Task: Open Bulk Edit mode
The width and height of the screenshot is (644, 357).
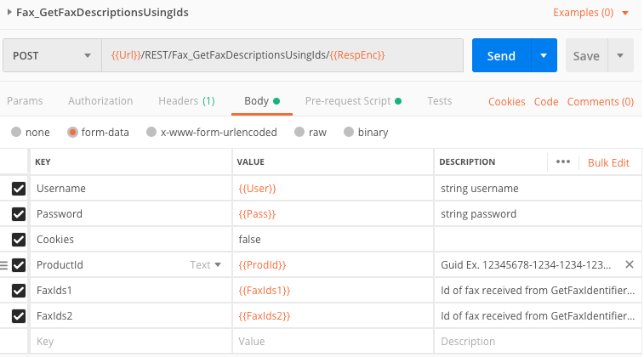Action: 608,162
